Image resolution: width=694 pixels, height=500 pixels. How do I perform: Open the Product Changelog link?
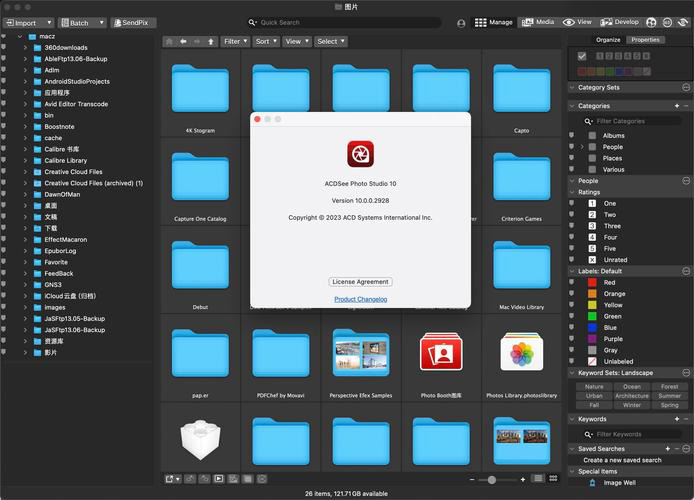click(360, 300)
